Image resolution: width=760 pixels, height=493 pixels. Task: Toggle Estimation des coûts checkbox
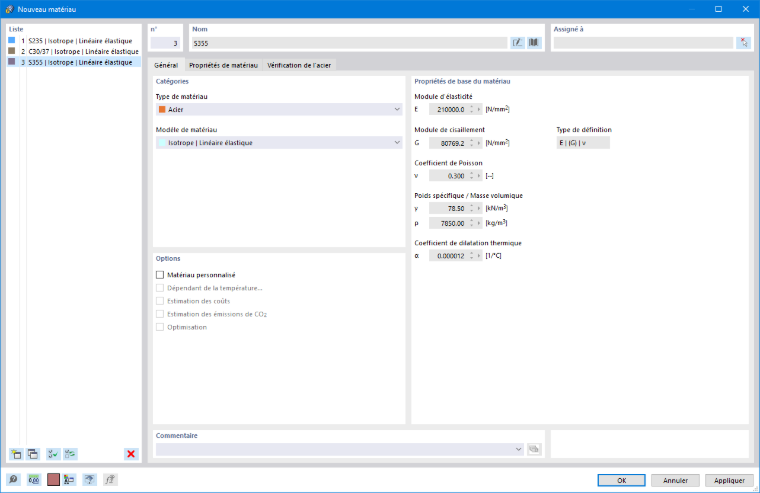click(160, 301)
